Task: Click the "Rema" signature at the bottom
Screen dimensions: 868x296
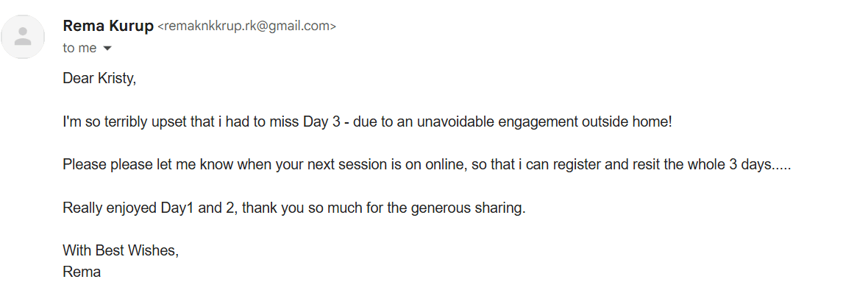Action: coord(81,272)
